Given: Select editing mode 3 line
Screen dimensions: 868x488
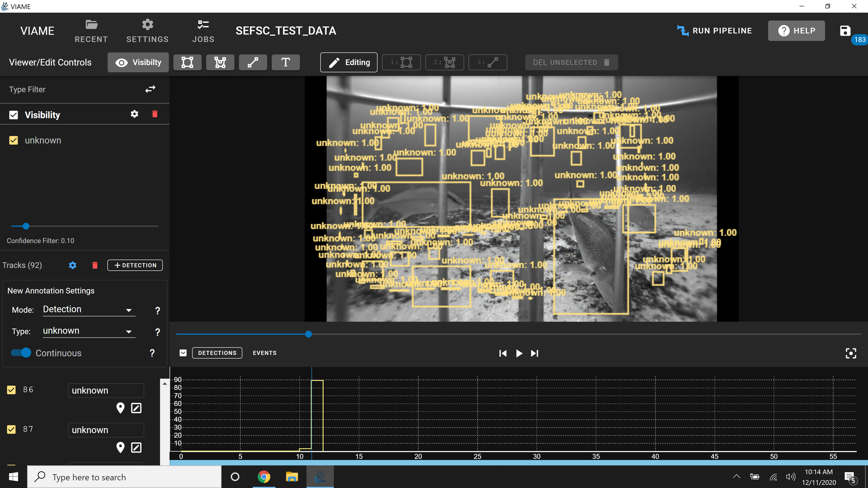Looking at the screenshot, I should pos(488,62).
